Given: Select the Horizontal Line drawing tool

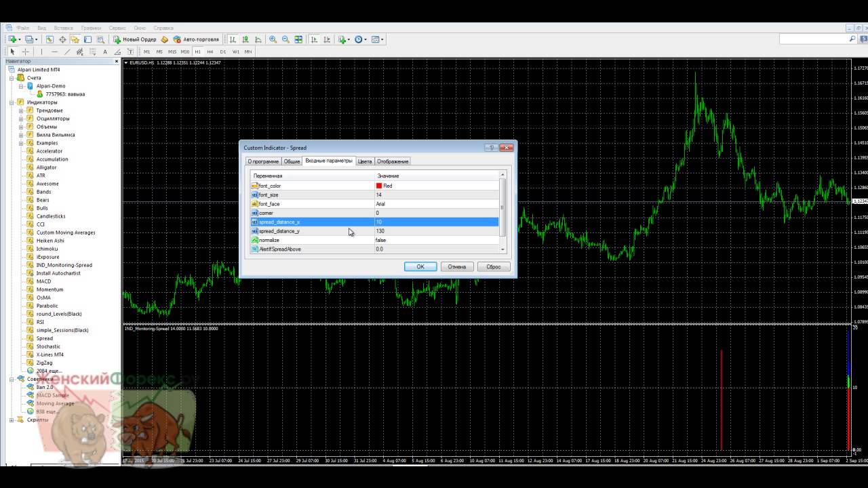Looking at the screenshot, I should [x=54, y=52].
